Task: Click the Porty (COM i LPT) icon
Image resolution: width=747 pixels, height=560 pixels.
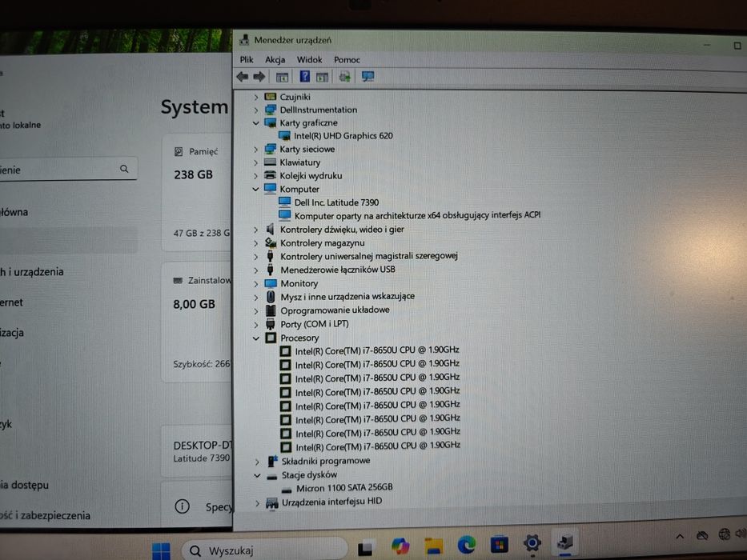Action: pyautogui.click(x=271, y=324)
